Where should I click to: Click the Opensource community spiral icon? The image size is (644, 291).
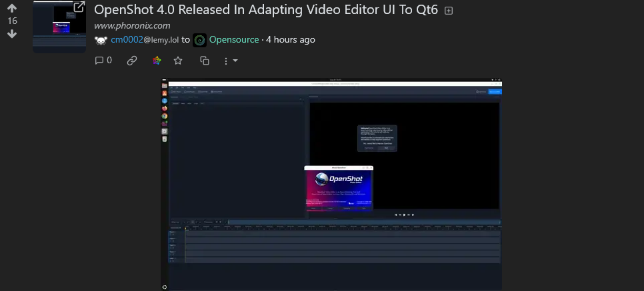(x=199, y=40)
